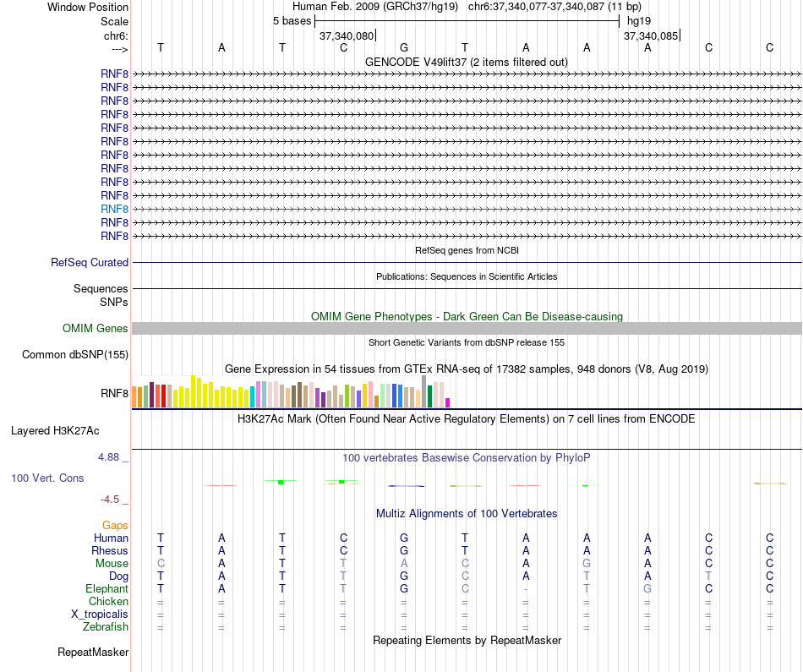Screen dimensions: 803x672
Task: Open the OMIM Gene Phenotypes track title
Action: click(467, 316)
